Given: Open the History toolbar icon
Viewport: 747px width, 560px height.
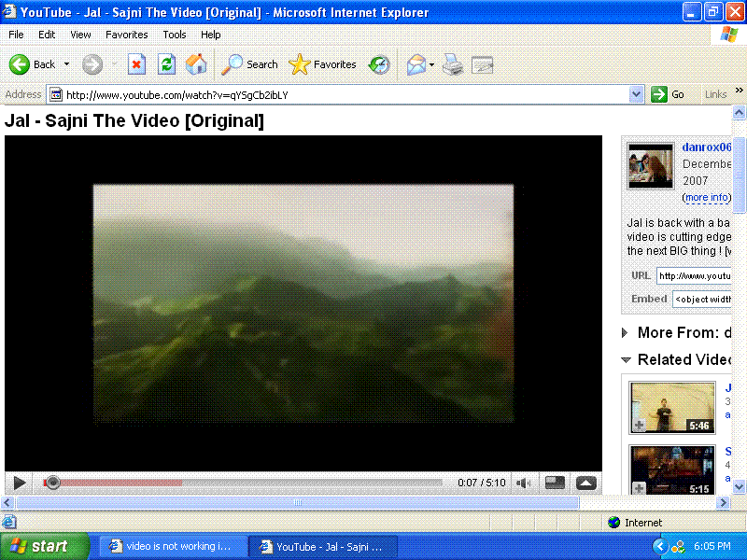Looking at the screenshot, I should tap(379, 64).
